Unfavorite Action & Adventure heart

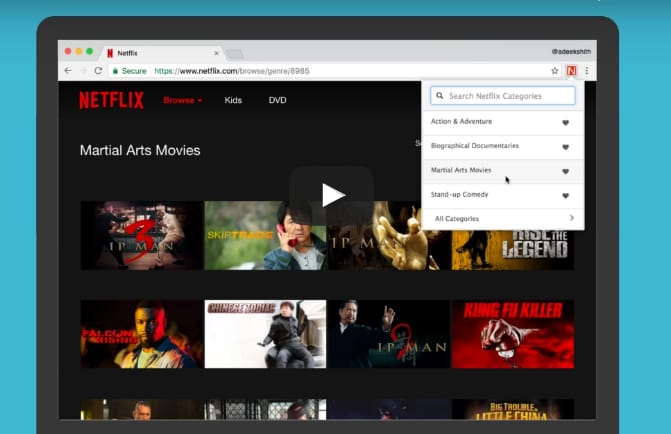click(565, 123)
